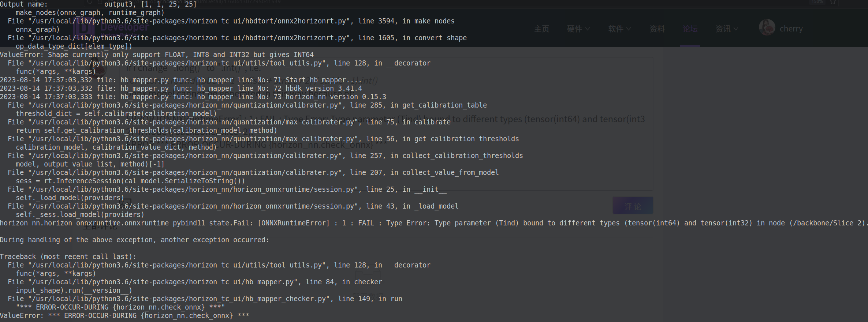Open the cherry user avatar
The width and height of the screenshot is (868, 322).
[767, 27]
